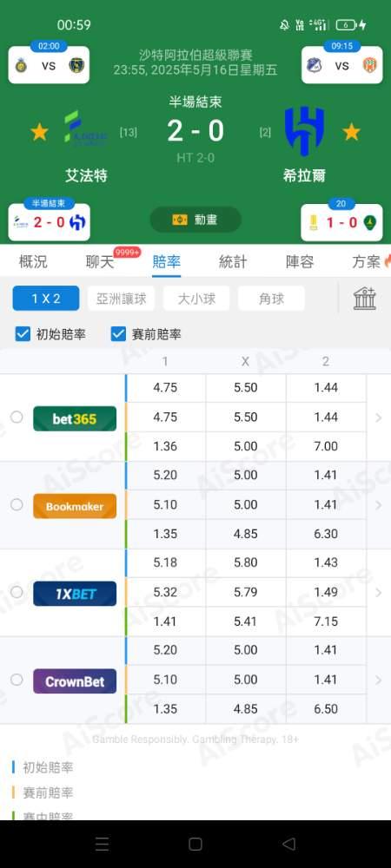Switch to the 統計 tab
The width and height of the screenshot is (391, 868).
(233, 262)
